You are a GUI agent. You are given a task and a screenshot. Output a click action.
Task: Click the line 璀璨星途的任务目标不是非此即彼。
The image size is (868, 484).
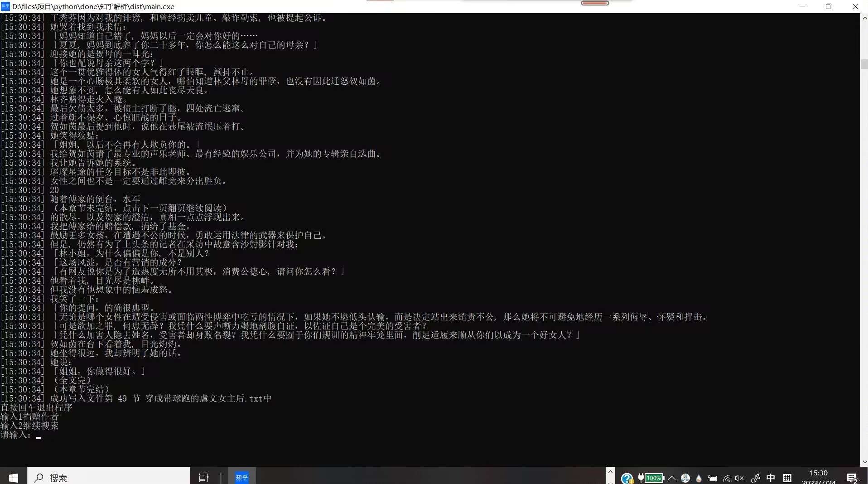click(96, 172)
